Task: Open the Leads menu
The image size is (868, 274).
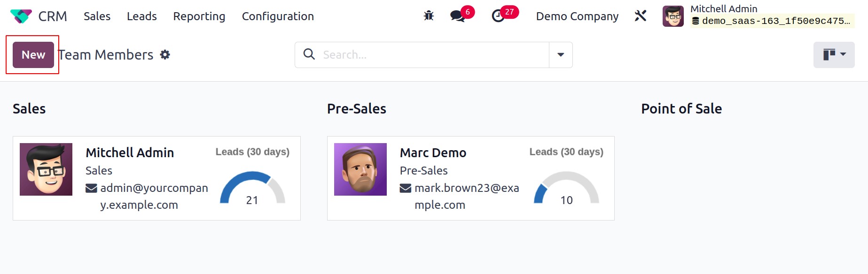Action: point(142,16)
